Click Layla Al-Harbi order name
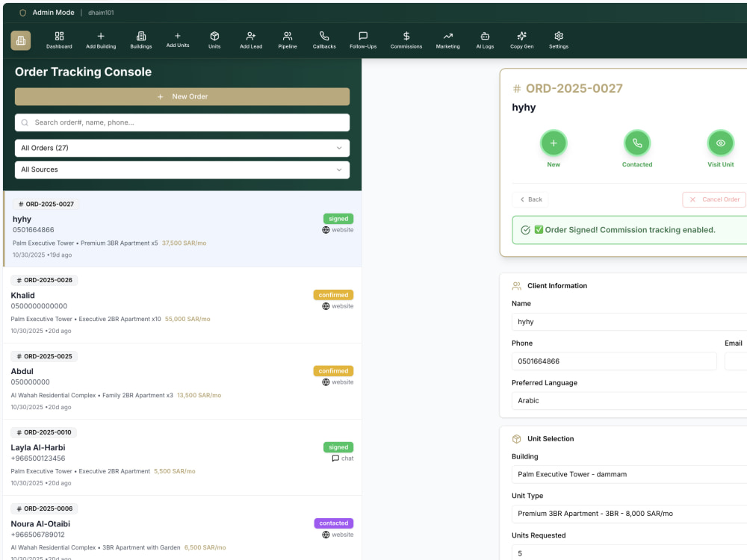The image size is (747, 560). [x=38, y=447]
